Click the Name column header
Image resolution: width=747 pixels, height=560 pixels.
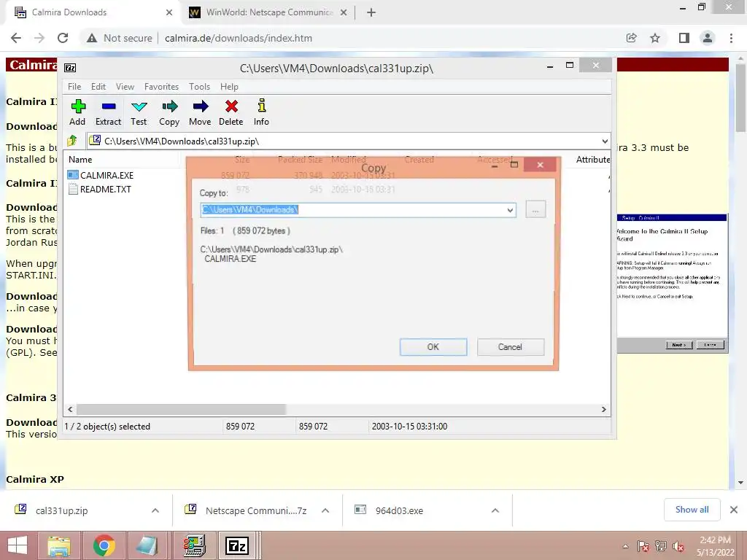coord(80,160)
